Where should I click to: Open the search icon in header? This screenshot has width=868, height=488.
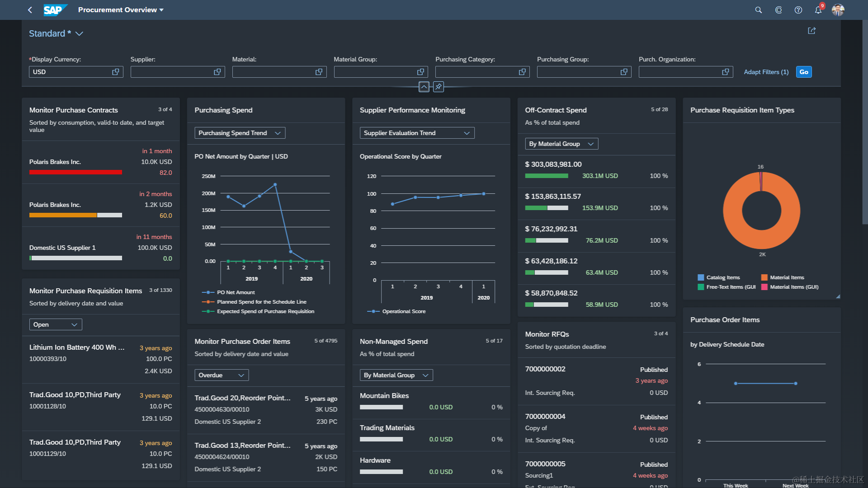[758, 10]
